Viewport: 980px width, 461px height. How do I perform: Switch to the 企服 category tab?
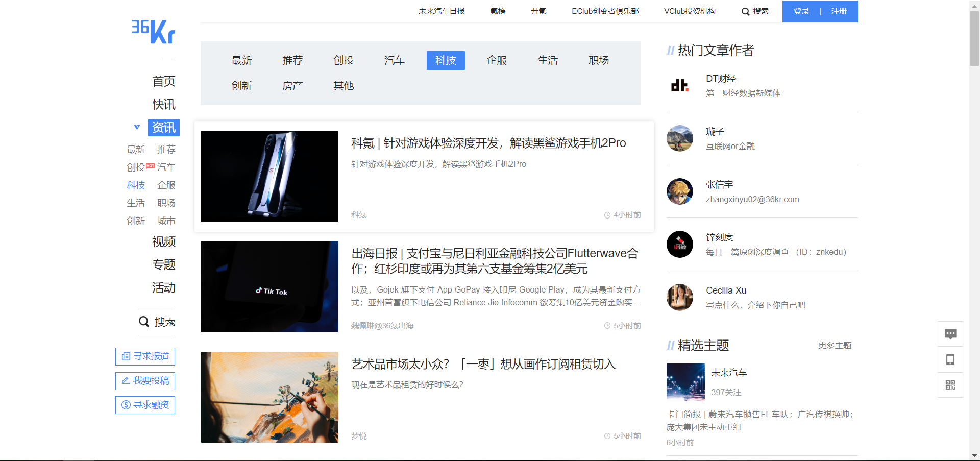point(497,60)
